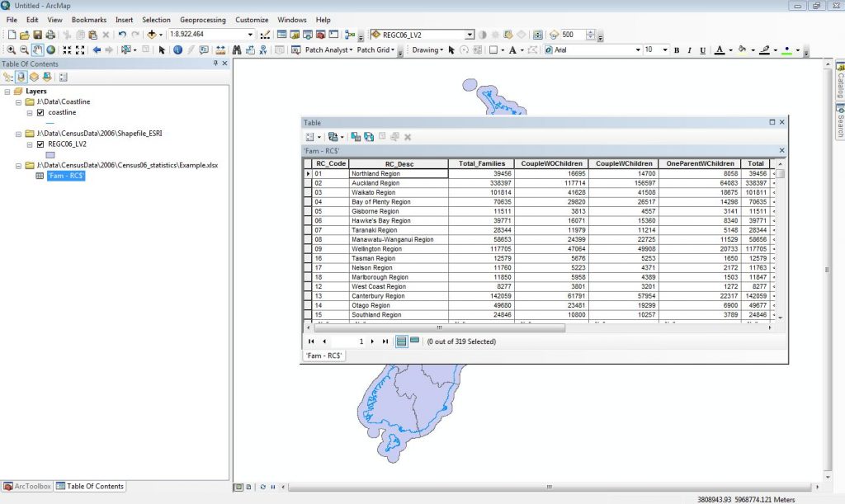
Task: Click the Fixed Zoom In icon
Action: point(67,50)
